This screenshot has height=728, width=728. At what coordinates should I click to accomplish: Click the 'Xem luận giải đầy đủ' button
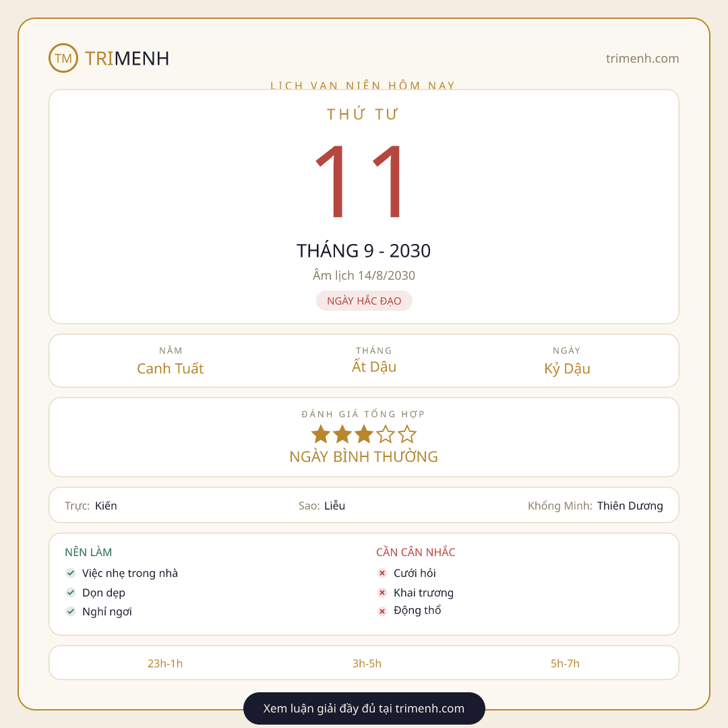click(x=364, y=708)
